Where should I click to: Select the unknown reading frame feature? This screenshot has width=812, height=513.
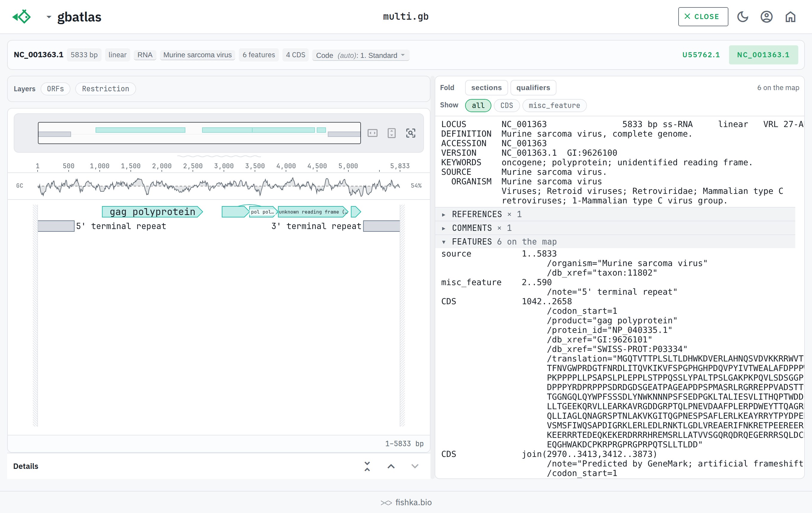[313, 212]
